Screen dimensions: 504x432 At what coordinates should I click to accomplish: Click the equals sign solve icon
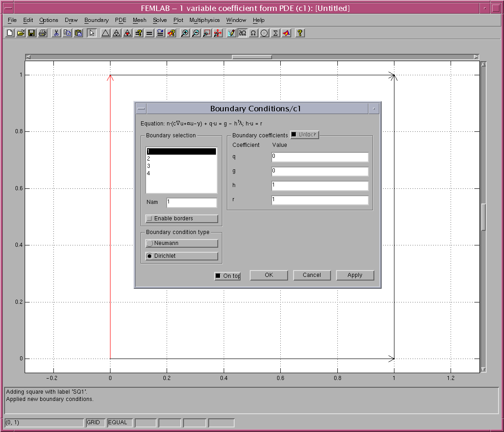149,33
